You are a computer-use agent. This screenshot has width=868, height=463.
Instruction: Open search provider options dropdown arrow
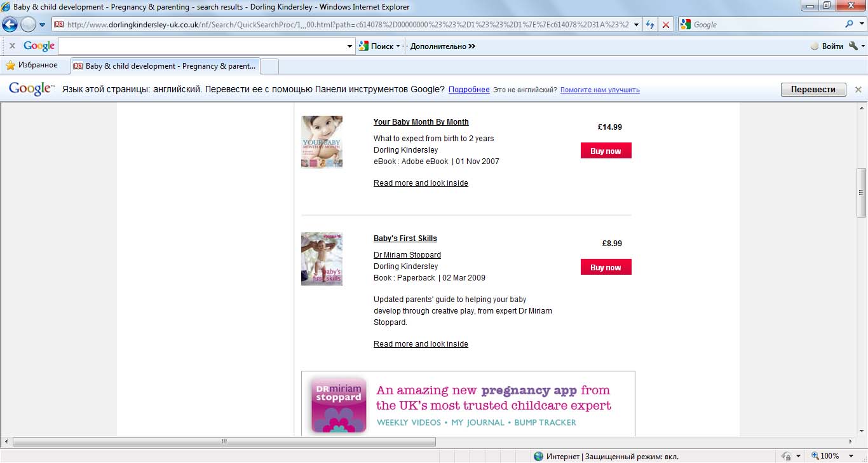click(860, 25)
